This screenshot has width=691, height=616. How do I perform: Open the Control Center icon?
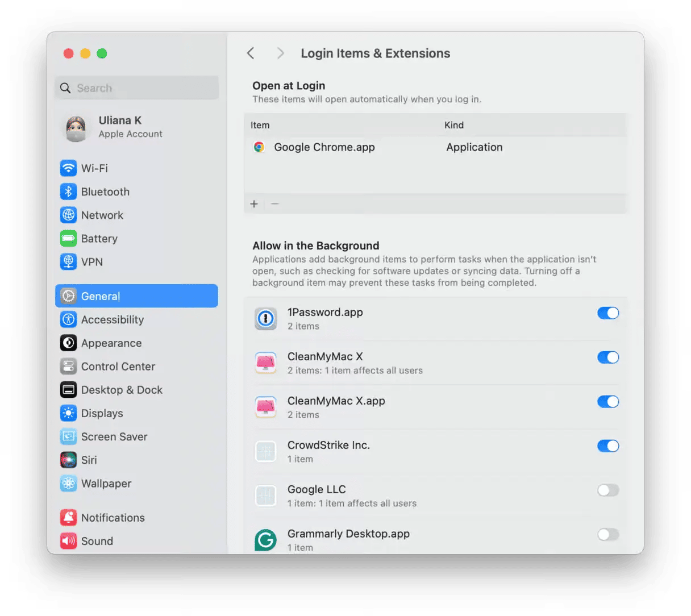[x=68, y=366]
